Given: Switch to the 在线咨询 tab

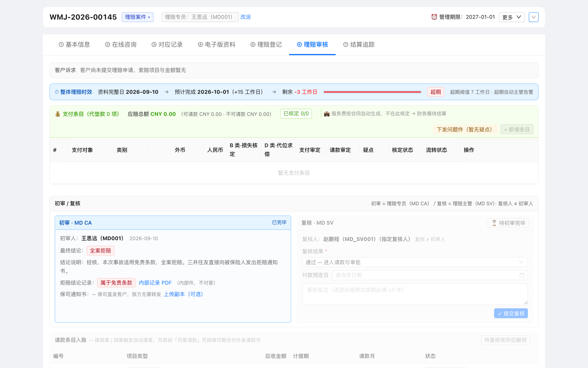Looking at the screenshot, I should [x=121, y=44].
